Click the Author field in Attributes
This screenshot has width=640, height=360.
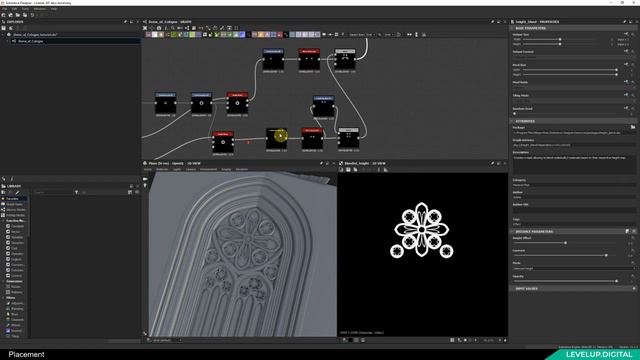(x=573, y=197)
